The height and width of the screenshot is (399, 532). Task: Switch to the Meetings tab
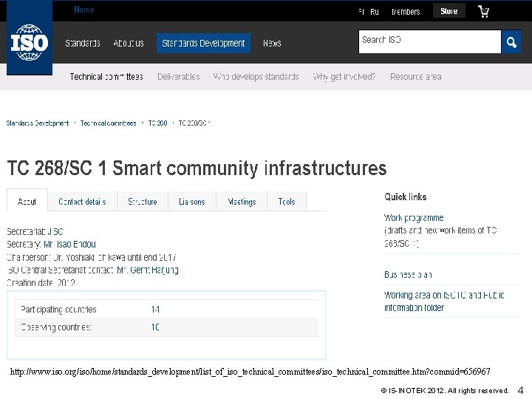242,201
